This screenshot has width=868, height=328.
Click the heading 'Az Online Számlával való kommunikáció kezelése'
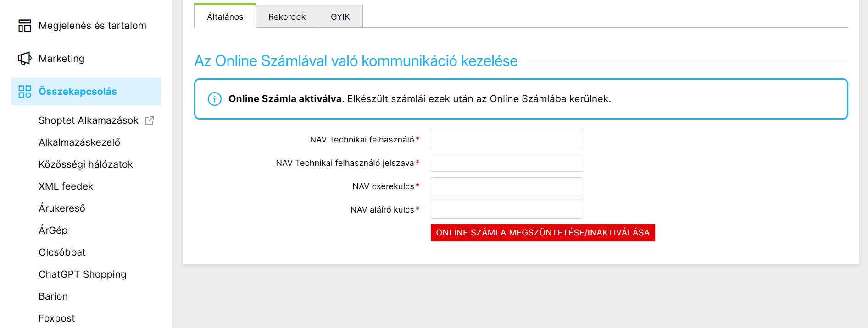pyautogui.click(x=356, y=61)
